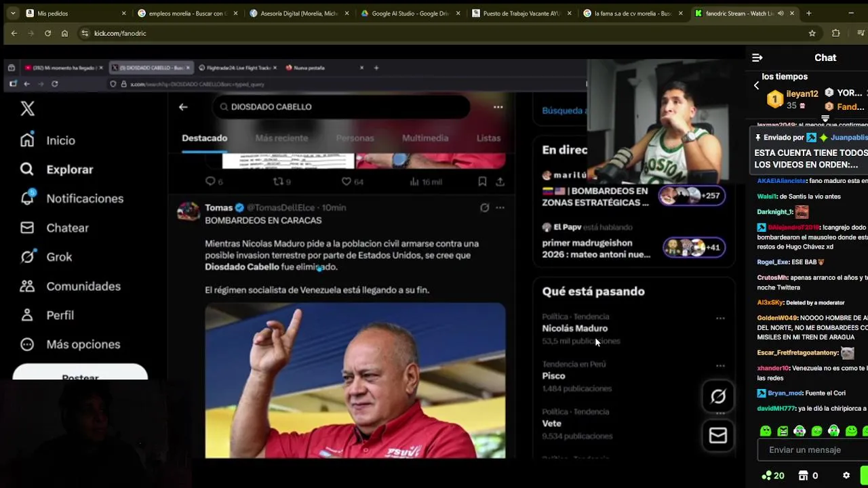Image resolution: width=868 pixels, height=488 pixels.
Task: Click the Bryan_mod username in chat
Action: [x=785, y=393]
